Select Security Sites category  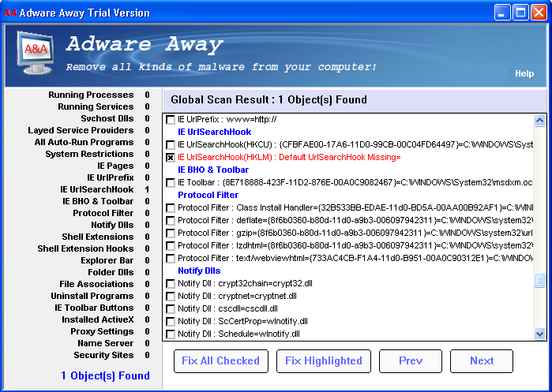point(103,355)
